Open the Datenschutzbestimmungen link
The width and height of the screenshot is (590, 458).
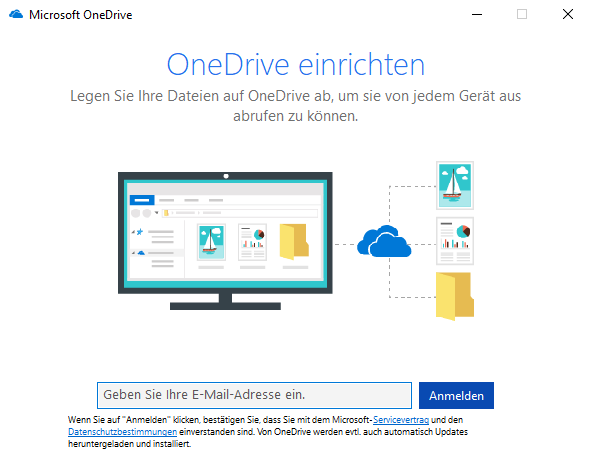pyautogui.click(x=122, y=432)
